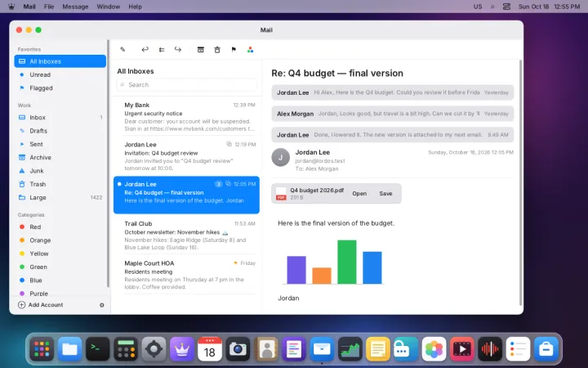Viewport: 588px width, 368px height.
Task: Filter by the Orange category
Action: pyautogui.click(x=60, y=240)
